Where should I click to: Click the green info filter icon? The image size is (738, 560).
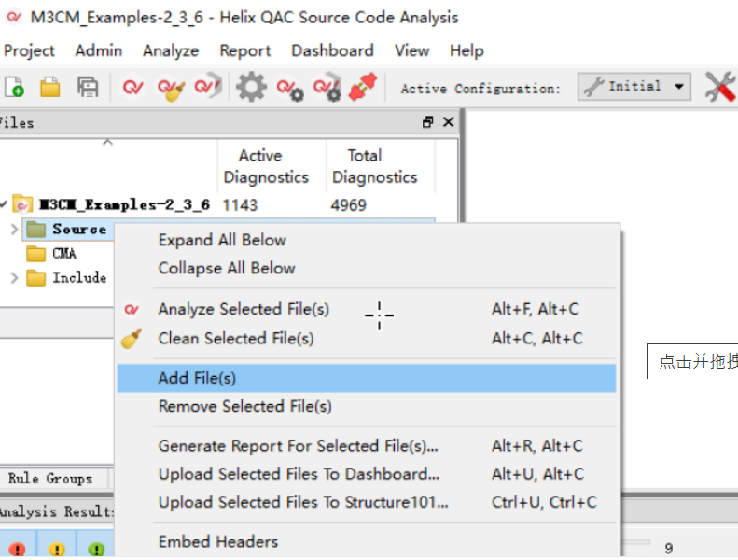click(x=96, y=548)
